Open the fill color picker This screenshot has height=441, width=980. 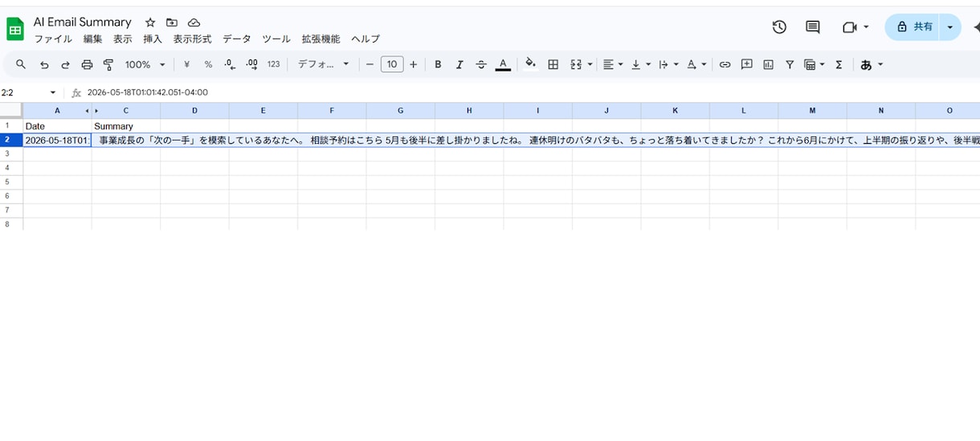pyautogui.click(x=530, y=64)
